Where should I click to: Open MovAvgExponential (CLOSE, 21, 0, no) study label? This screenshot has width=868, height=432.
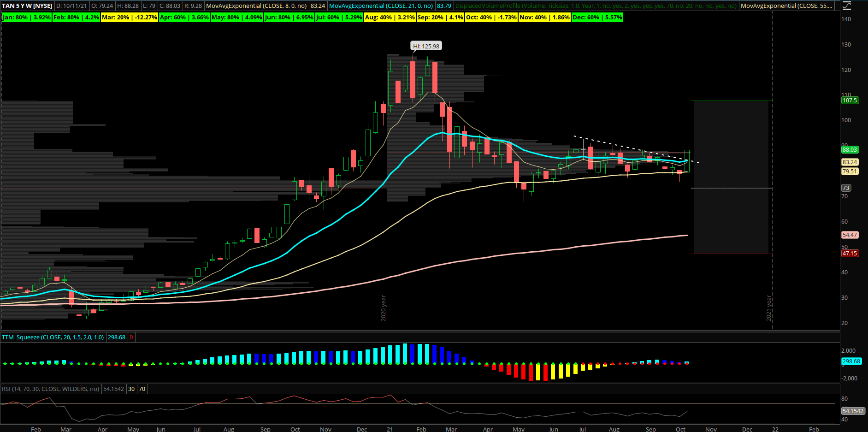tap(381, 6)
